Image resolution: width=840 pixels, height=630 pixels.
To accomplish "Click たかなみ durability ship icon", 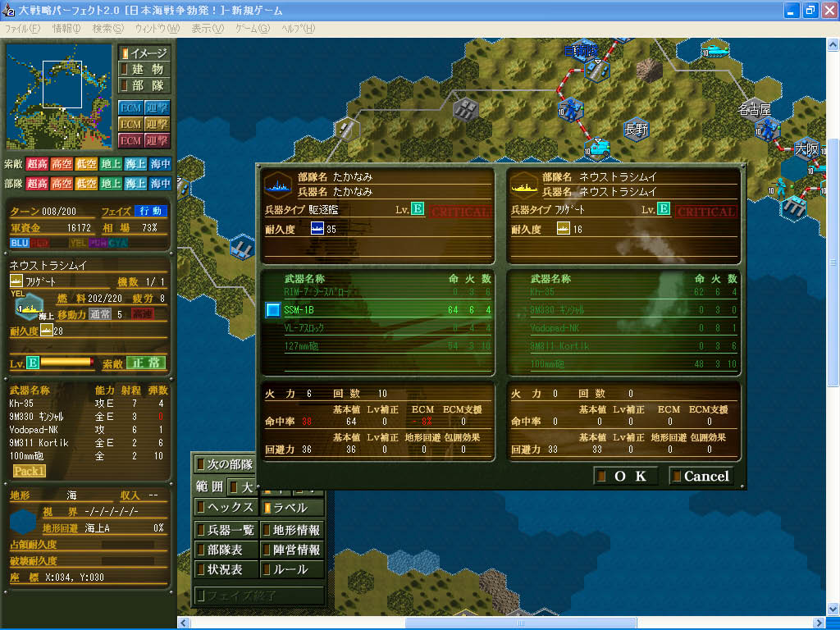I will [x=317, y=229].
